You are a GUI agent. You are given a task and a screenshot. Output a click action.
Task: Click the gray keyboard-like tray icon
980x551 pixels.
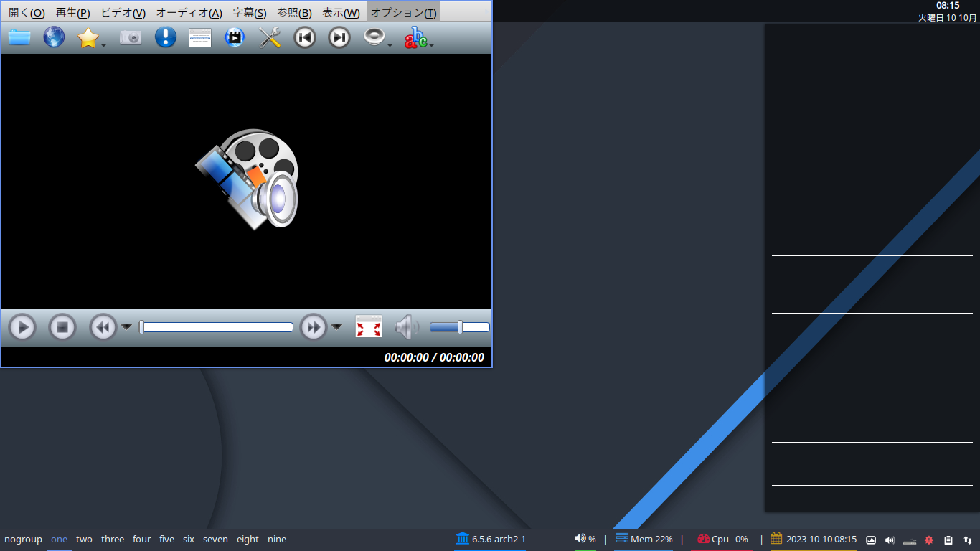910,540
